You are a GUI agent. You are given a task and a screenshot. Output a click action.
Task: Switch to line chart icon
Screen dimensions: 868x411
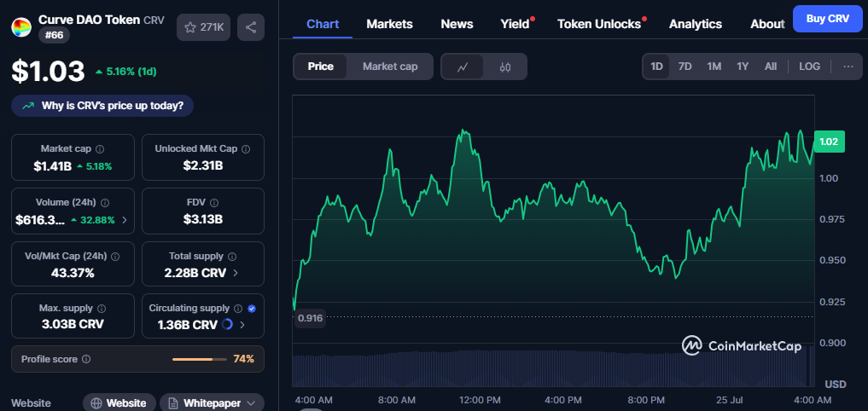463,67
